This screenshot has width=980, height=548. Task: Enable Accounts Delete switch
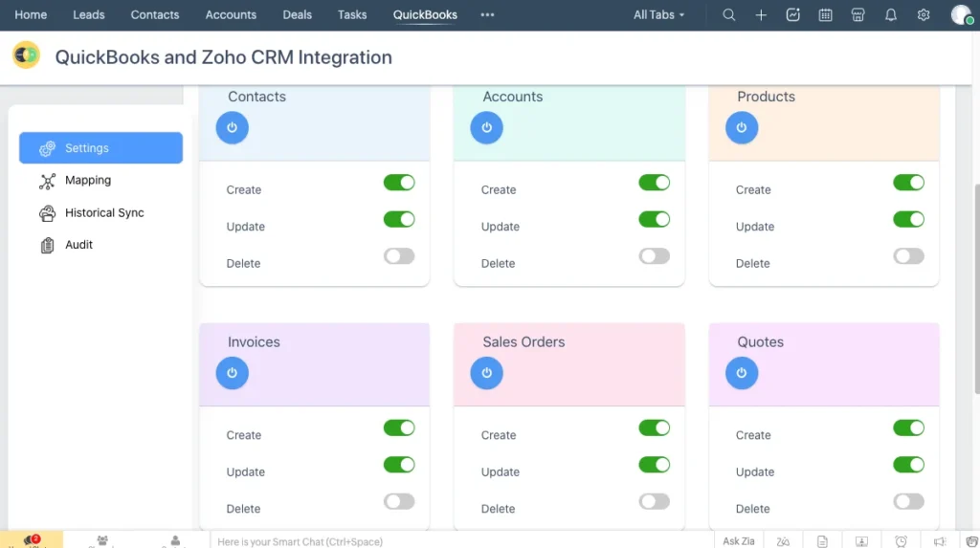point(655,256)
